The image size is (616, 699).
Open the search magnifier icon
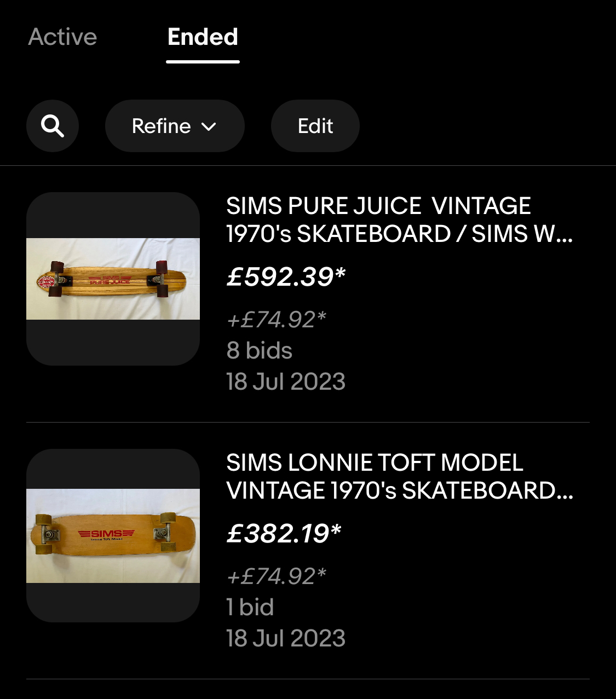click(53, 126)
